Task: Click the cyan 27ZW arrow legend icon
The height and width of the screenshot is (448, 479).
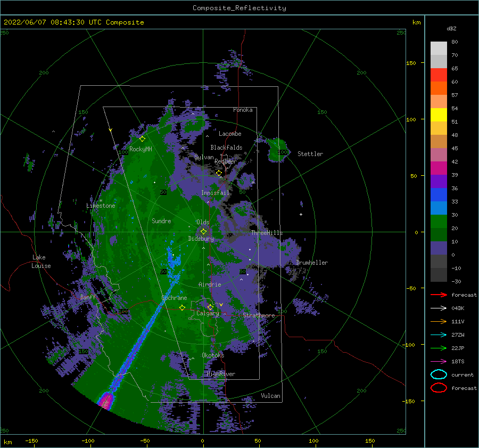Action: (x=439, y=335)
